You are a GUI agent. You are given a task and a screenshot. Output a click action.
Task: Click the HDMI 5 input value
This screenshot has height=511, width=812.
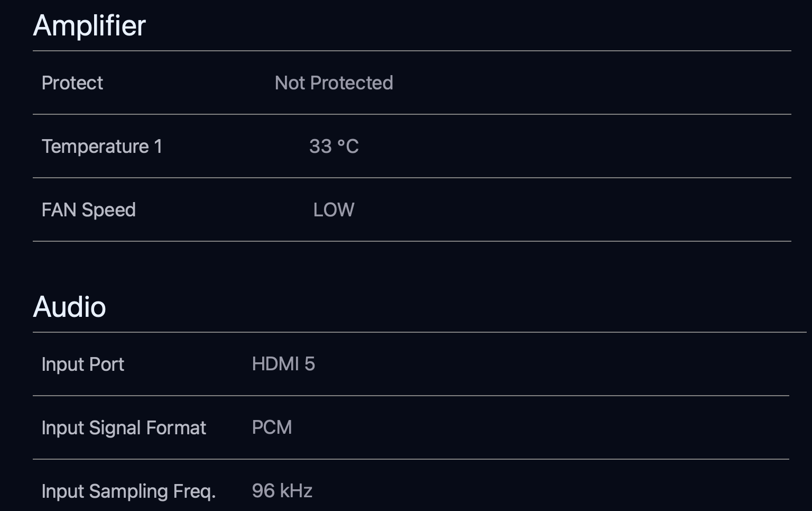[283, 364]
